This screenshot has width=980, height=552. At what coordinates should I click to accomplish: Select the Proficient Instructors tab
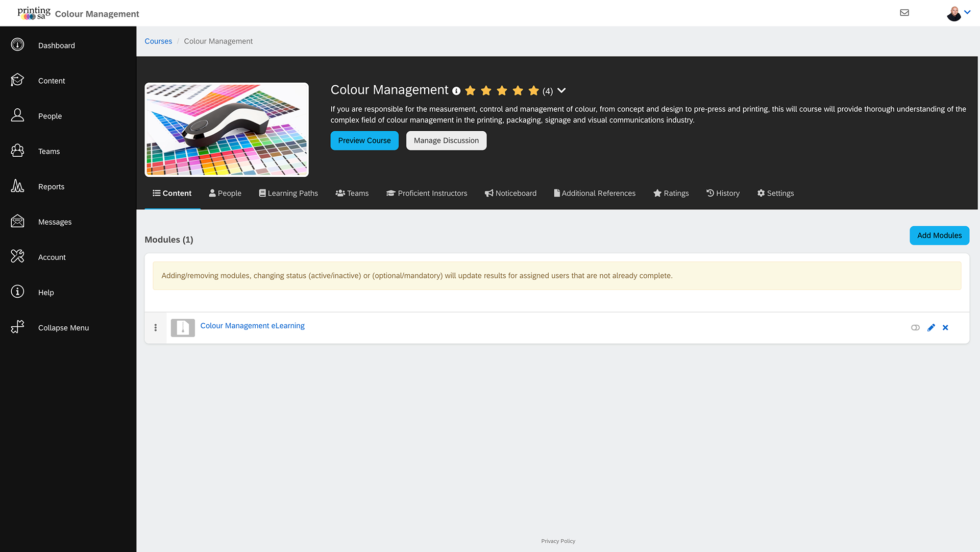point(427,193)
